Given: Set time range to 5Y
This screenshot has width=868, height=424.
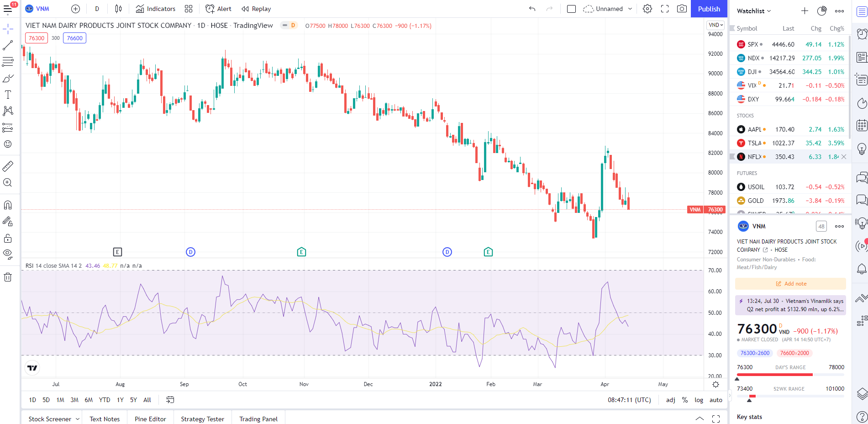Looking at the screenshot, I should (133, 400).
